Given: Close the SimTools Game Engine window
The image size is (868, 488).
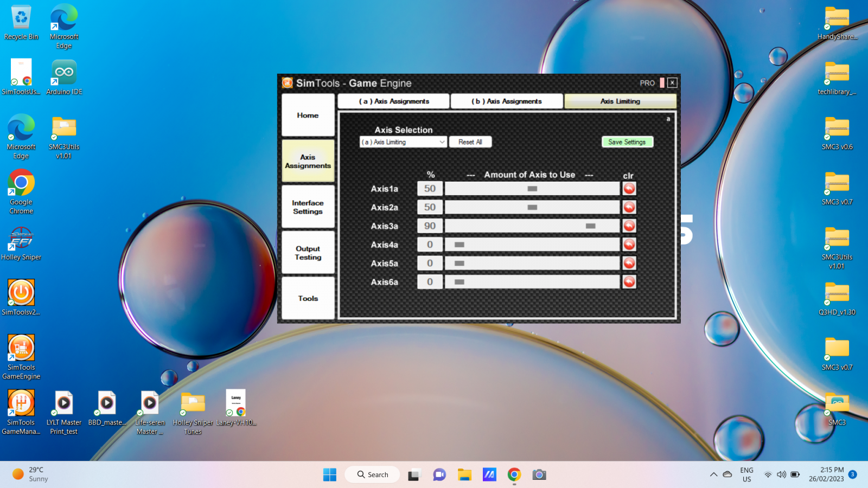Looking at the screenshot, I should click(x=672, y=83).
